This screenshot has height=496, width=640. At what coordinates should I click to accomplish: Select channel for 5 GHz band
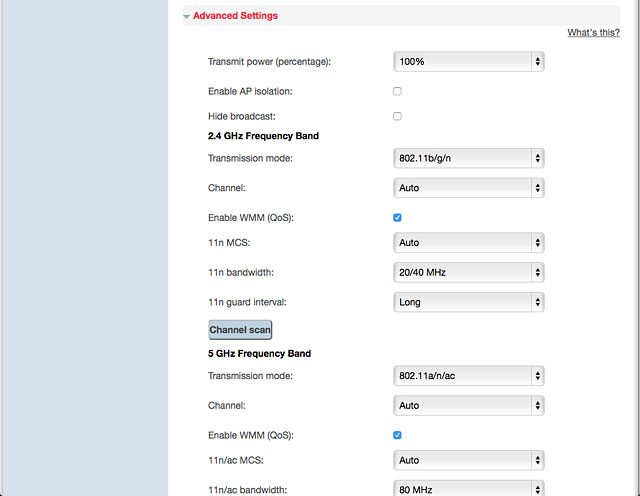[x=469, y=405]
